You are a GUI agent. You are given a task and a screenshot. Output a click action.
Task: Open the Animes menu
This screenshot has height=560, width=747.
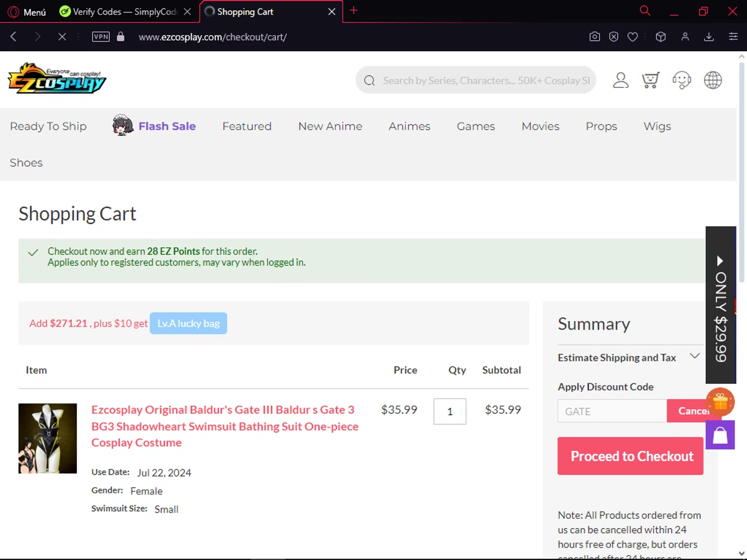point(409,126)
